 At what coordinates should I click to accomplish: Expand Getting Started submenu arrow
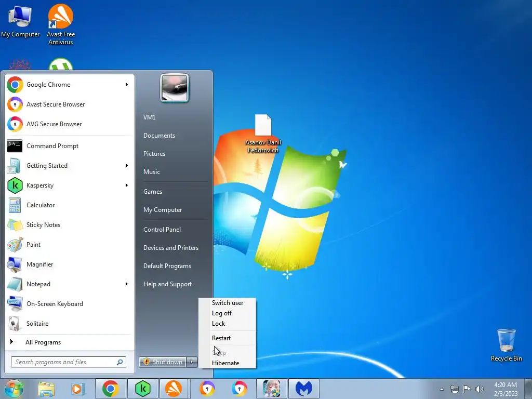coord(127,166)
